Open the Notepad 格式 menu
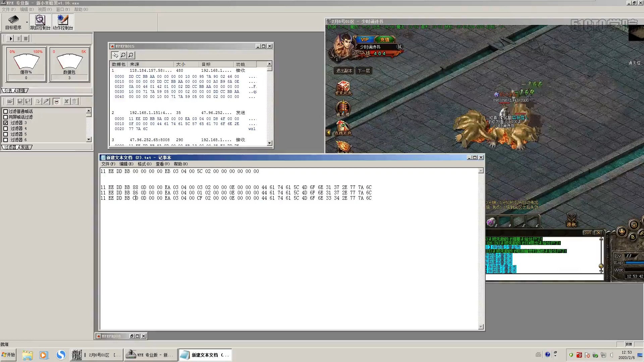 [144, 164]
